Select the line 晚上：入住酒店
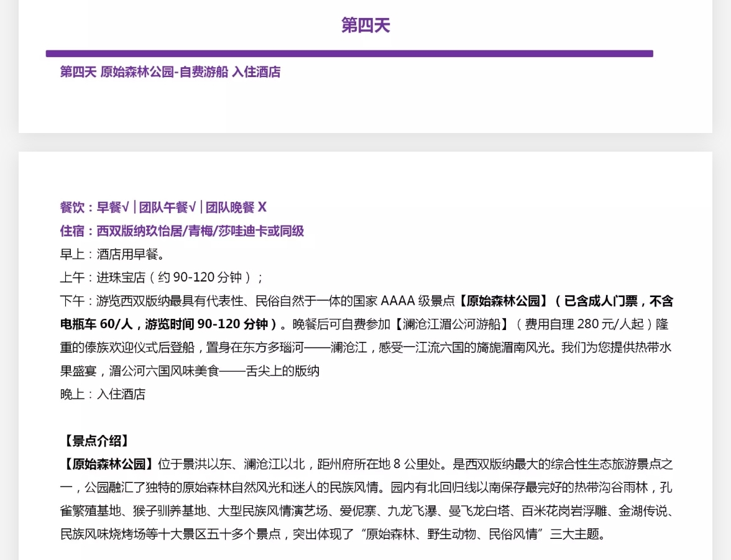 pos(103,395)
